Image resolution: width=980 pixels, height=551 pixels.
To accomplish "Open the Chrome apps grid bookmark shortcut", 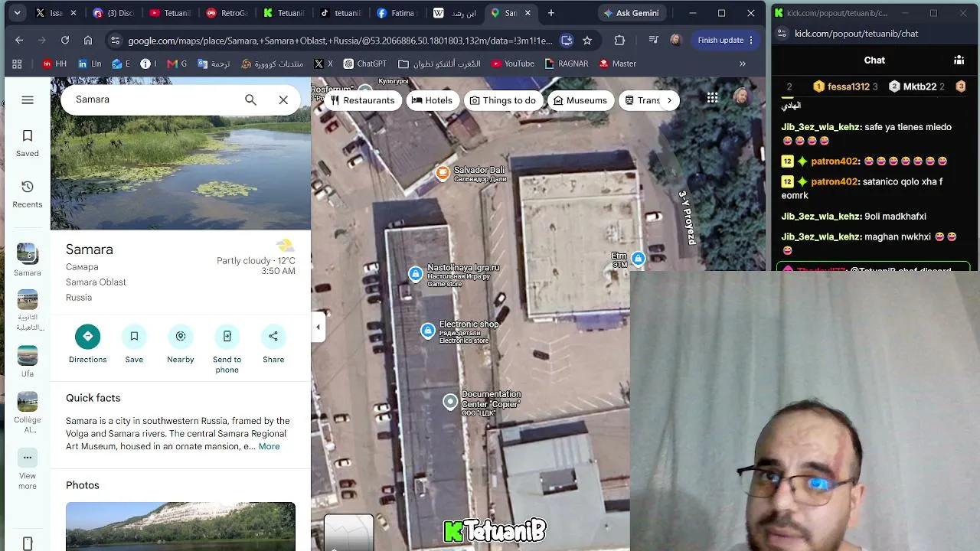I will (17, 64).
